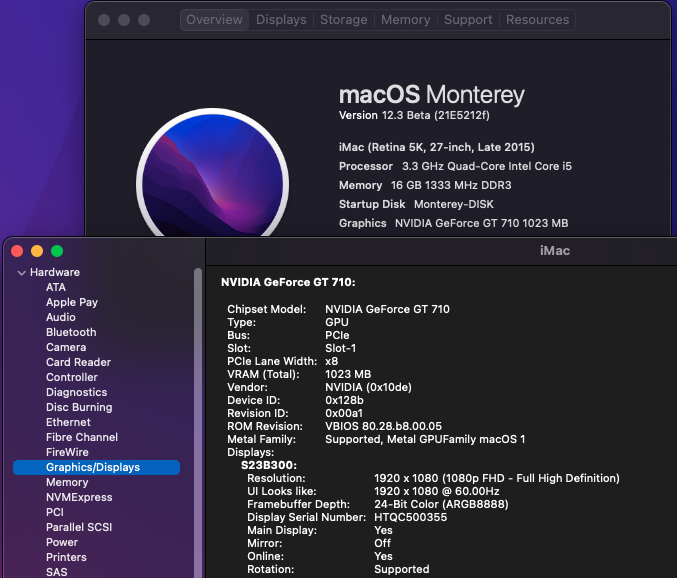This screenshot has width=677, height=578.
Task: Click the NVIDIA GeForce GT 710 1023 MB graphics value
Action: click(481, 224)
